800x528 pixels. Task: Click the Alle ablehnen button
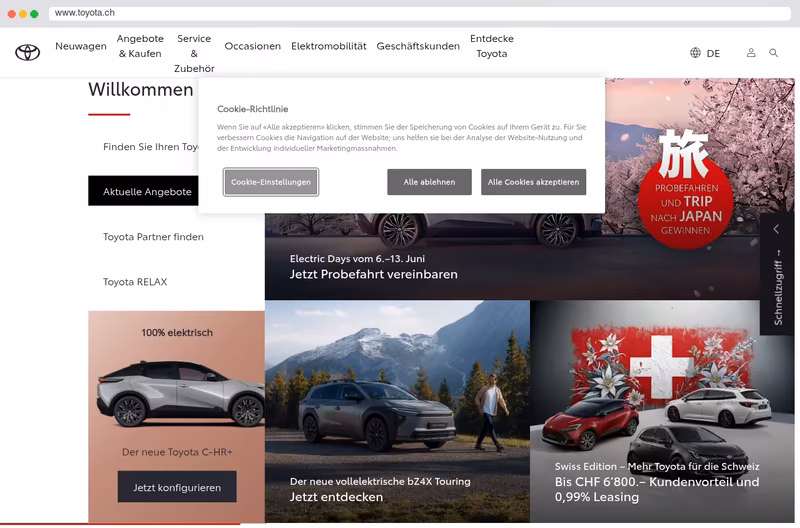click(x=429, y=182)
